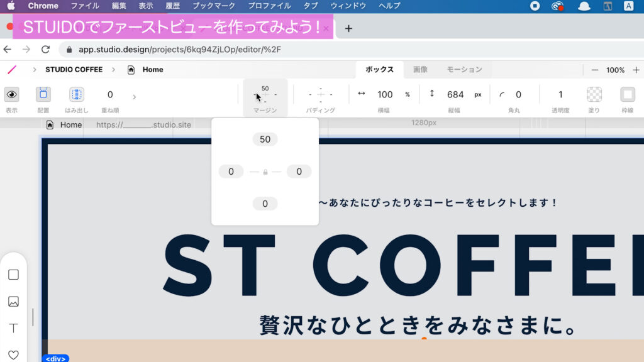This screenshot has height=362, width=644.
Task: Reload the page
Action: coord(45,50)
